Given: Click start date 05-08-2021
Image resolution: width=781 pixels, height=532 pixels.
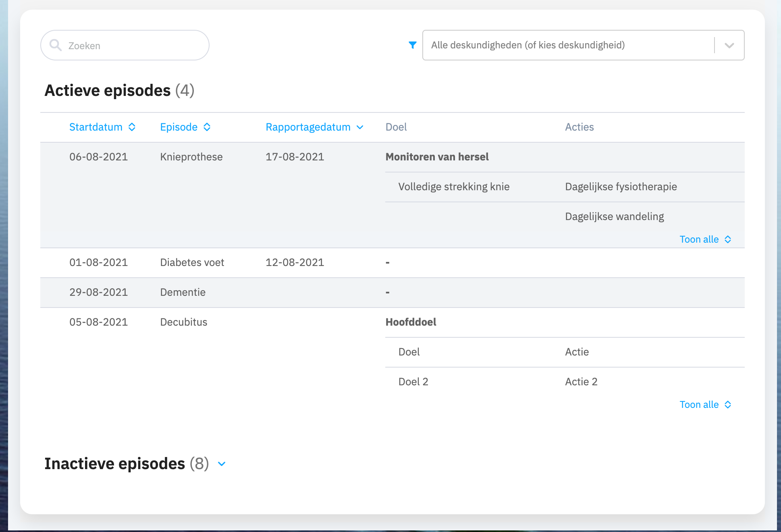Looking at the screenshot, I should coord(99,322).
